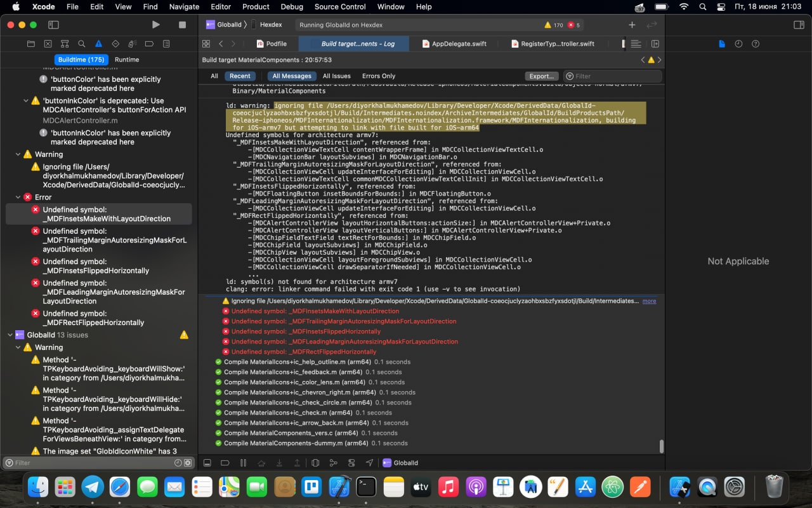Jump to the next issue chevron

(x=659, y=60)
